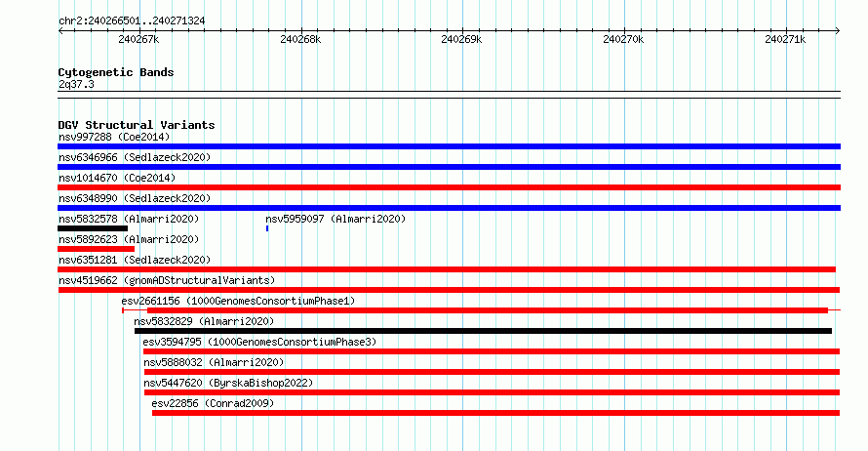Click the nsv5832578 black variant bar
Image resolution: width=868 pixels, height=451 pixels.
pos(93,228)
